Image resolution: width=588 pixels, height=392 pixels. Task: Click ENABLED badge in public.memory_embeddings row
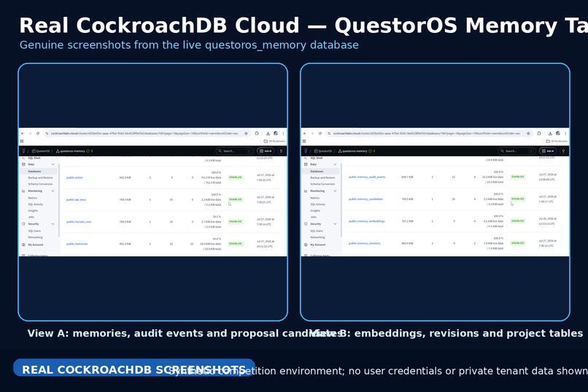pyautogui.click(x=517, y=221)
